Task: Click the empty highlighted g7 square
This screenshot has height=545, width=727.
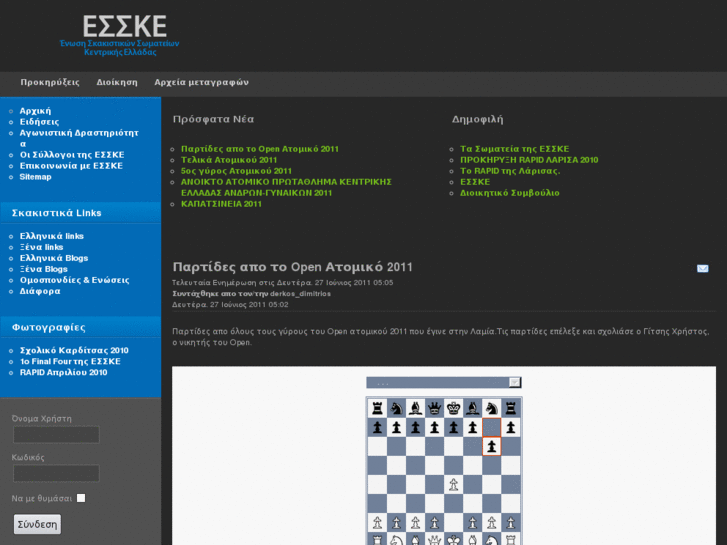Action: point(491,427)
